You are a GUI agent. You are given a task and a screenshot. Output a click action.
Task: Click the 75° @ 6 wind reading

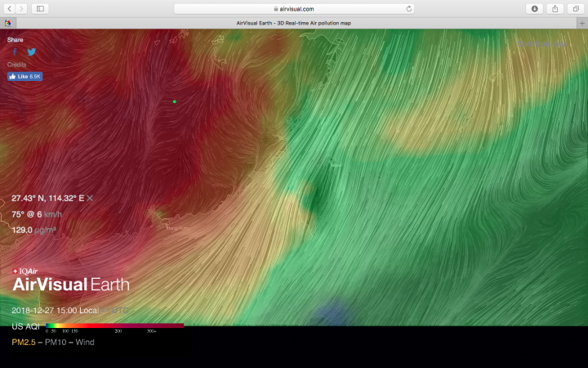coord(27,214)
